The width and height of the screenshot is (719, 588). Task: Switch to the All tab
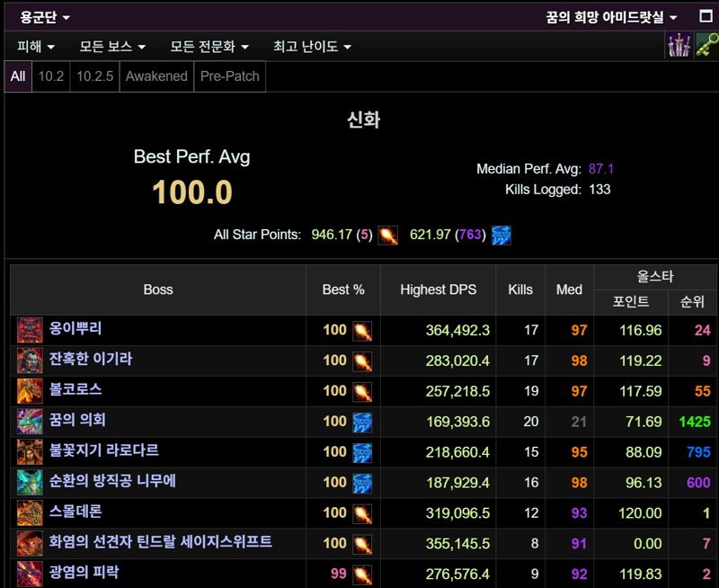point(18,76)
